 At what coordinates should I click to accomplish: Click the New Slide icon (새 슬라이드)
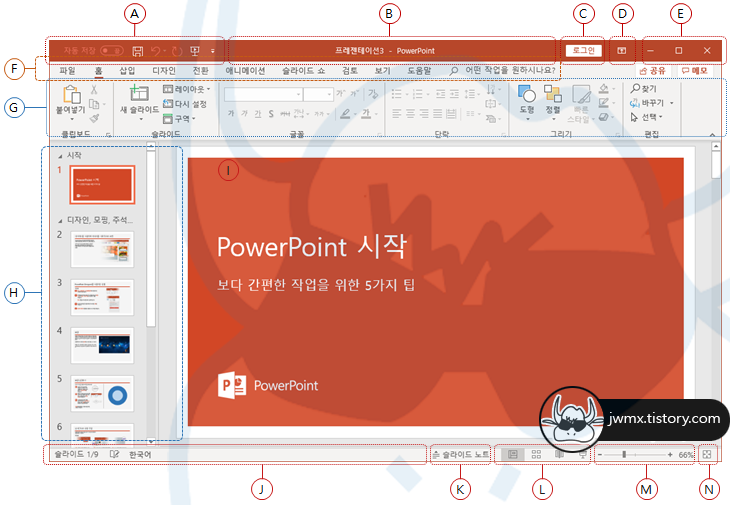pyautogui.click(x=139, y=93)
